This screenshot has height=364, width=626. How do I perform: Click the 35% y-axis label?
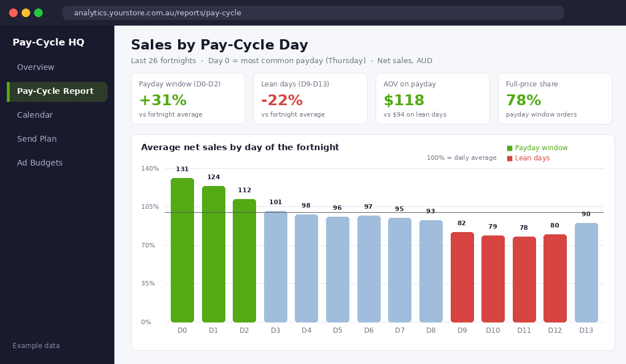point(148,283)
